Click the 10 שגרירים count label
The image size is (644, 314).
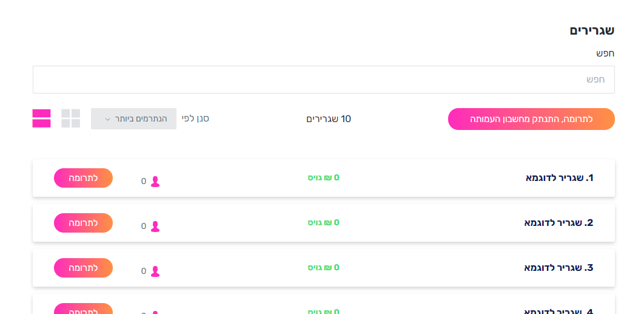pyautogui.click(x=329, y=119)
